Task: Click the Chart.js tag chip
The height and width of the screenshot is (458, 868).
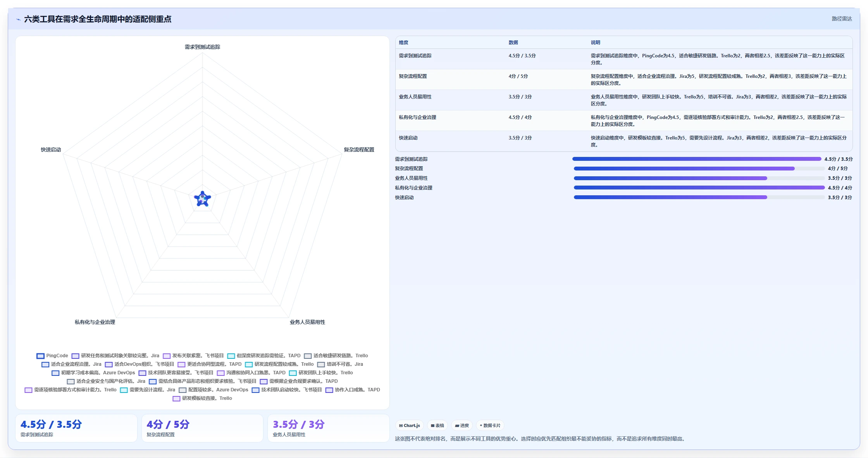Action: [410, 425]
